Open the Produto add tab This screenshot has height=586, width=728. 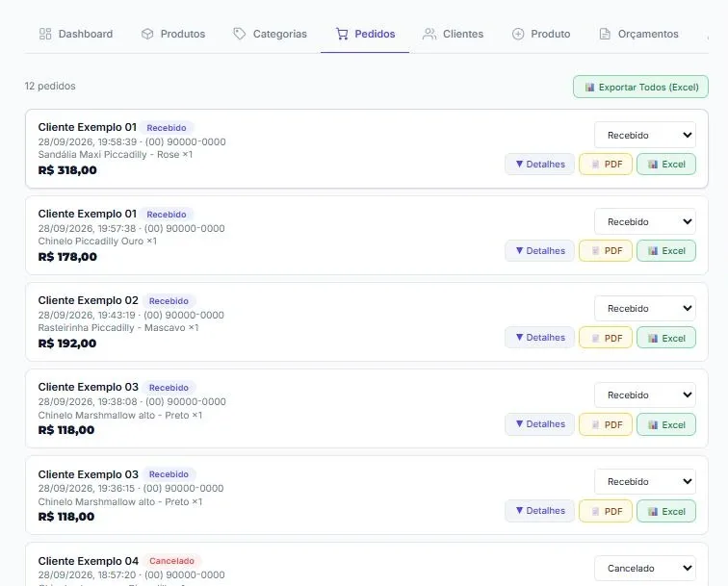[x=541, y=34]
